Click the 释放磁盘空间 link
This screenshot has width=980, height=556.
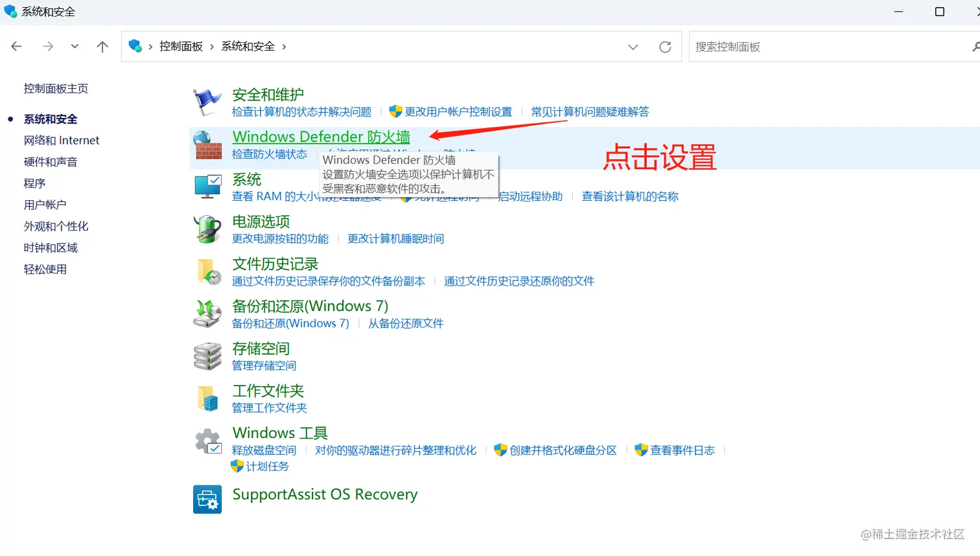click(264, 450)
